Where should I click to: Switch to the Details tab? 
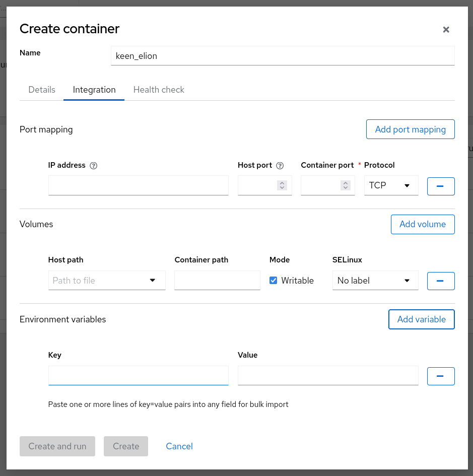(42, 90)
